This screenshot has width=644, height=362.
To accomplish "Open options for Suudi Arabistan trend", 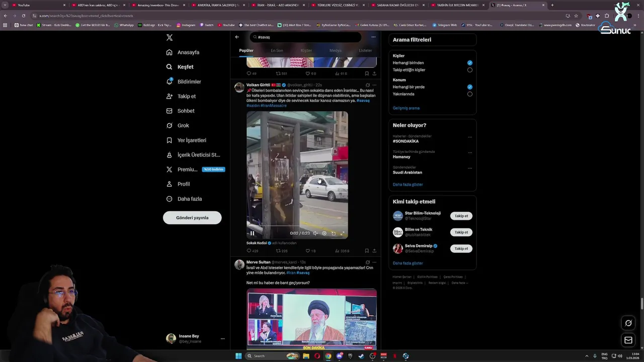I will pyautogui.click(x=470, y=168).
